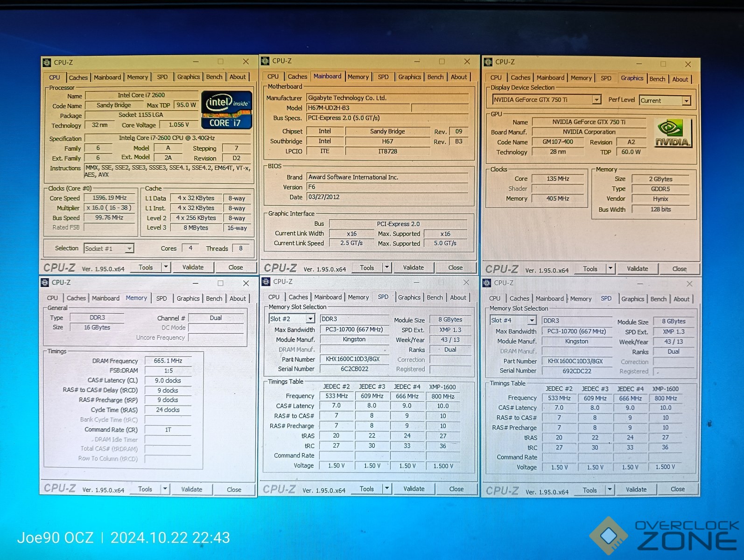
Task: Select Mainboard tab in Memory window
Action: pos(105,298)
